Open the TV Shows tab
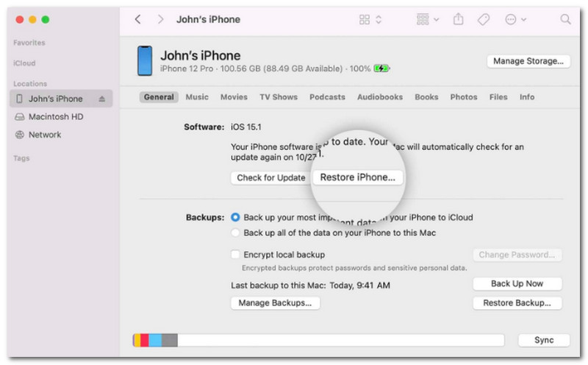This screenshot has width=588, height=365. tap(279, 97)
